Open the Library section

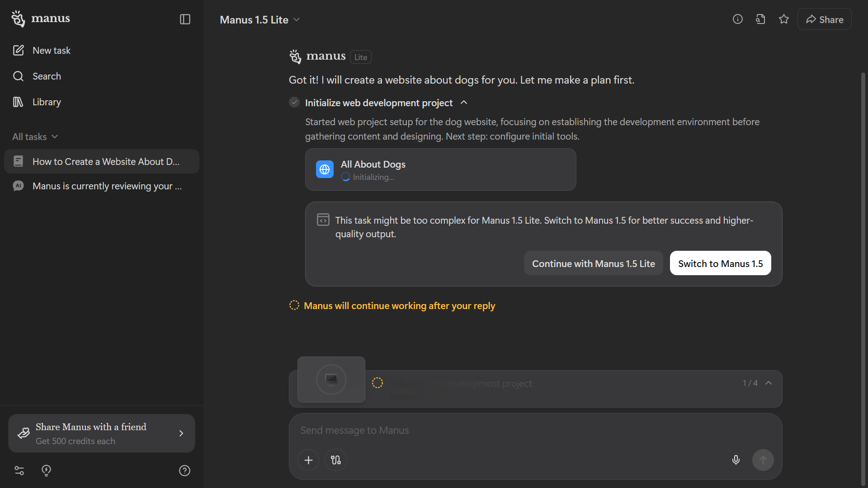pos(47,102)
